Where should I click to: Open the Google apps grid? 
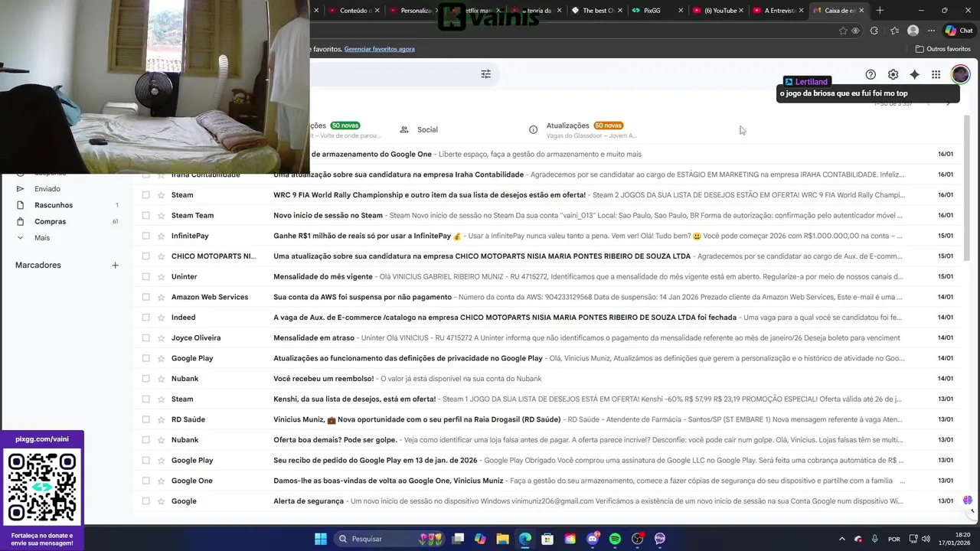936,74
